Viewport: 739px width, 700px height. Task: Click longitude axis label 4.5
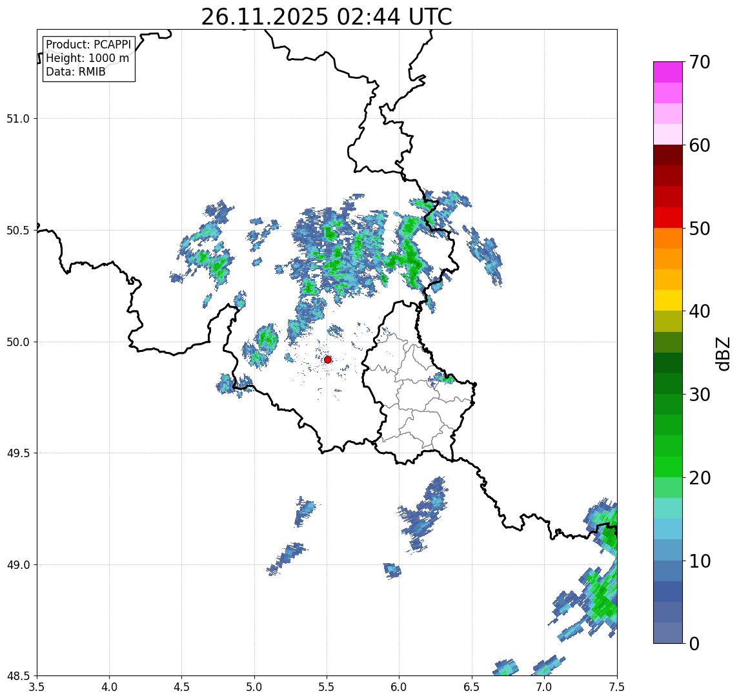pyautogui.click(x=182, y=687)
